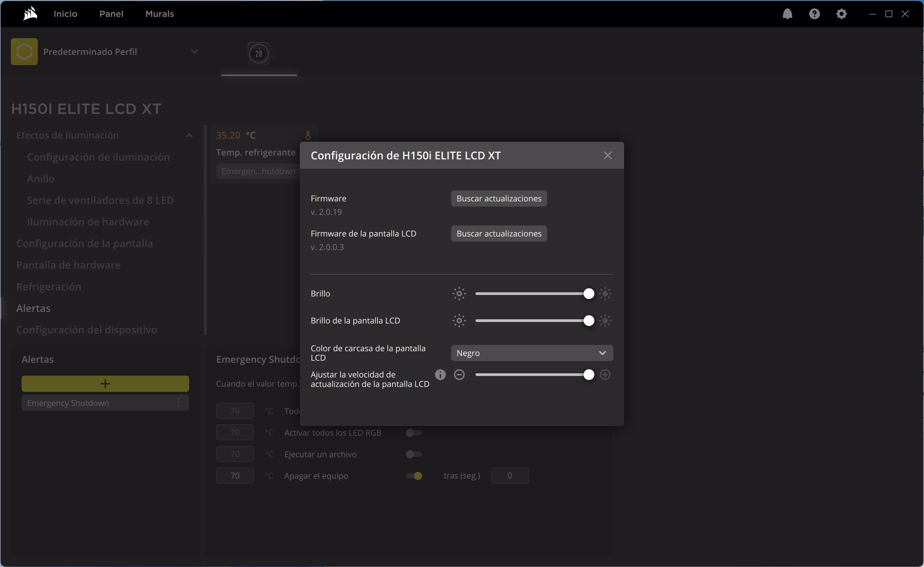Enable the Ejecutar un archivo toggle
The image size is (924, 567).
(x=414, y=454)
